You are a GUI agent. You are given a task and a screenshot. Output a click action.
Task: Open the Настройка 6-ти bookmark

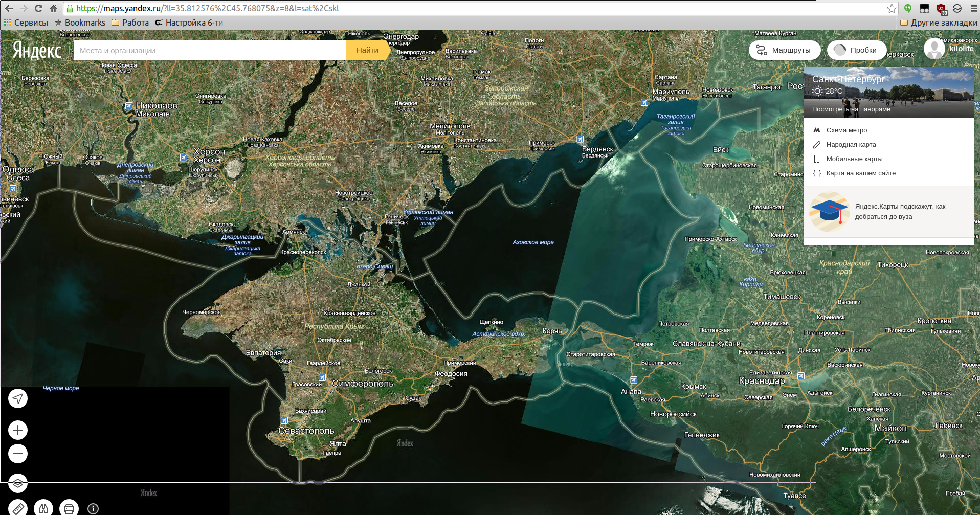tap(189, 23)
